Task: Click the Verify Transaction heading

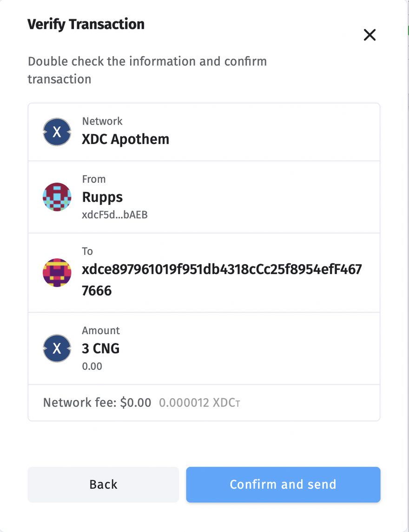Action: (x=86, y=24)
